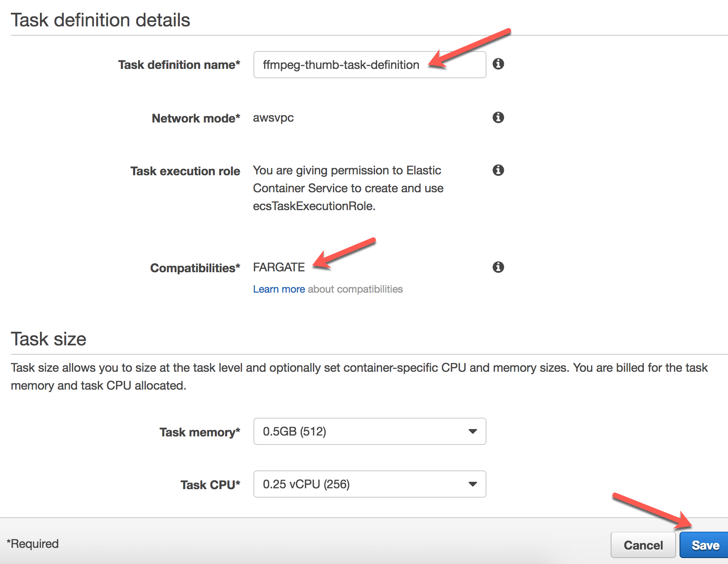The image size is (728, 564).
Task: Click the awsvpc network mode text
Action: 273,118
